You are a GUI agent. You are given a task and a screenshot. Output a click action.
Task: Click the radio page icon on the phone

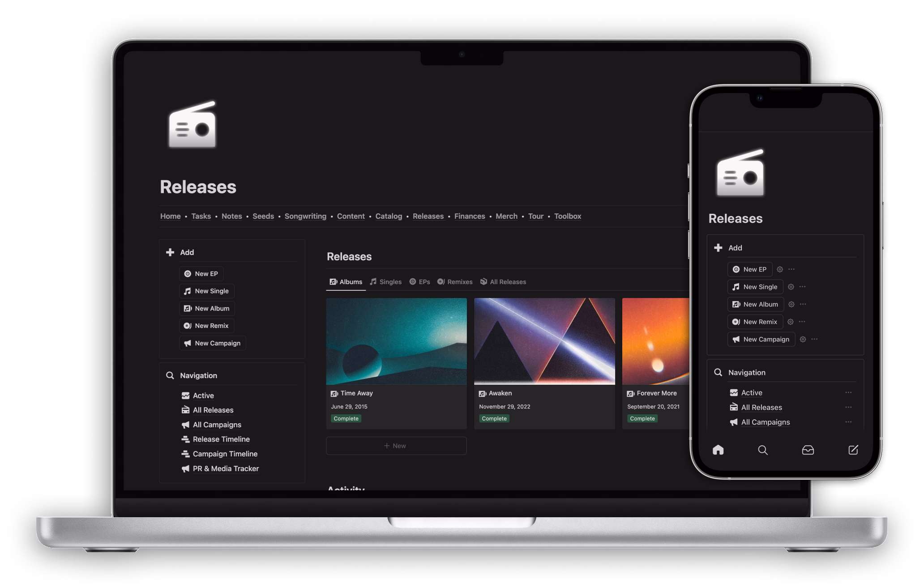[x=740, y=173]
